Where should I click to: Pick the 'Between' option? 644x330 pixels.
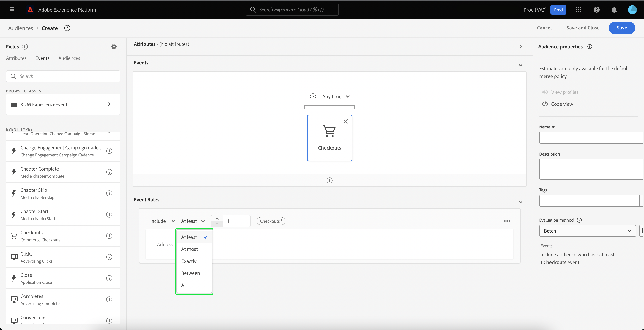coord(190,273)
